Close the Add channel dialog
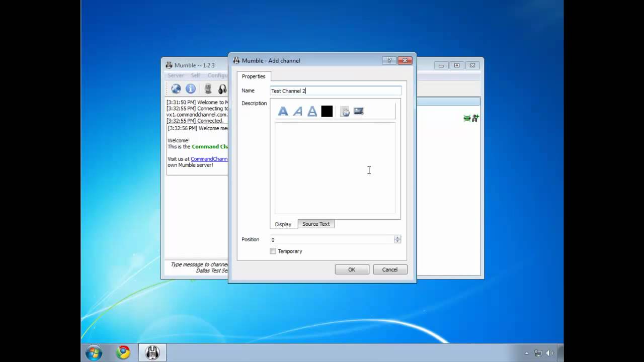This screenshot has height=362, width=644. click(405, 60)
